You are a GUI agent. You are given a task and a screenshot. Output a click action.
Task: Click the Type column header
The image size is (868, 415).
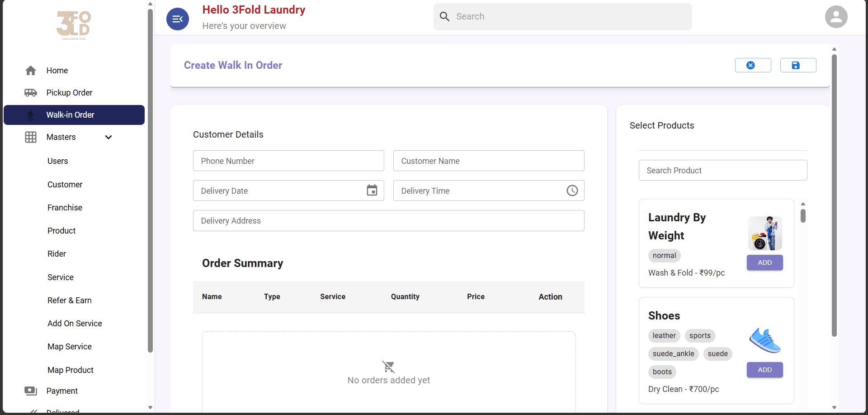coord(272,297)
